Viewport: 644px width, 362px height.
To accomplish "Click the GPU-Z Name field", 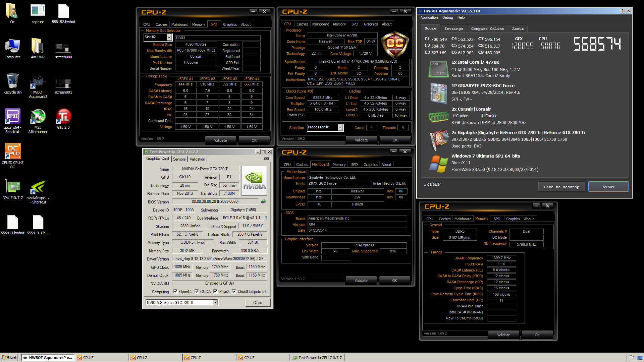I will tap(205, 169).
